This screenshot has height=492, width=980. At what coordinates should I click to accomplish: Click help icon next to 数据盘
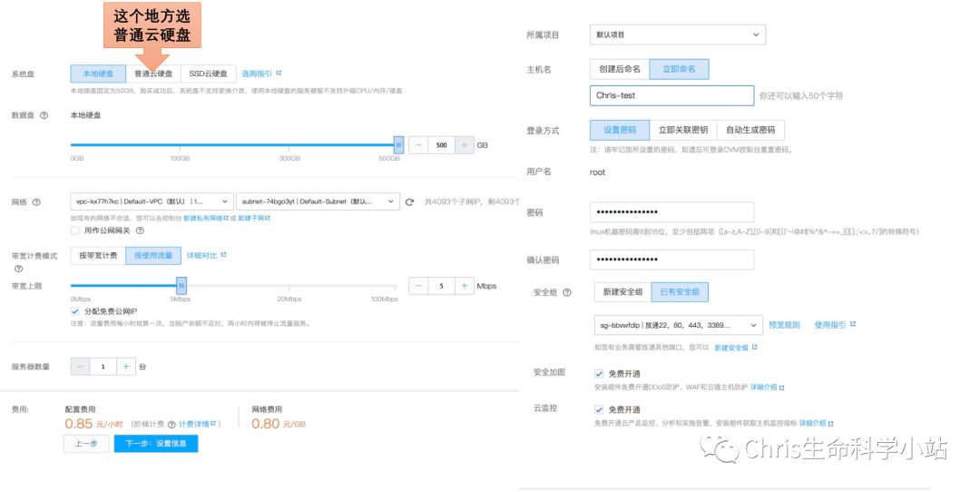pyautogui.click(x=44, y=115)
